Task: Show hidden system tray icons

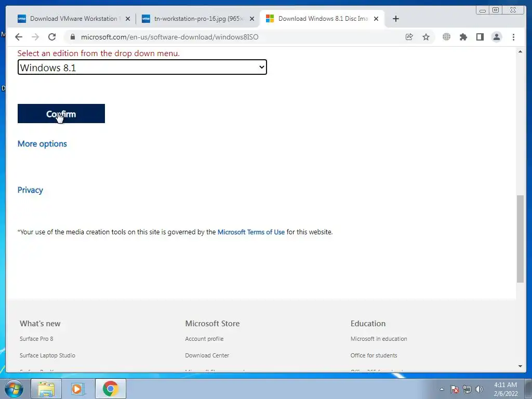Action: [442, 389]
